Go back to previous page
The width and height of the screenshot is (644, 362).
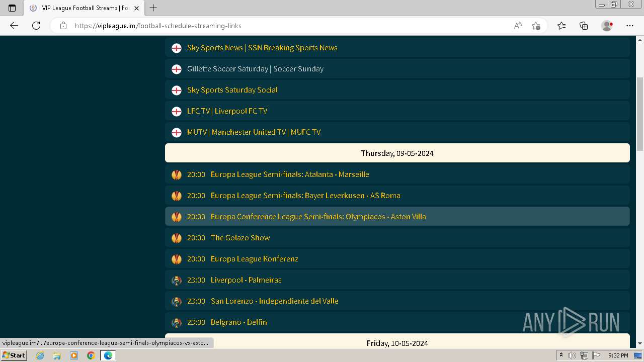14,26
